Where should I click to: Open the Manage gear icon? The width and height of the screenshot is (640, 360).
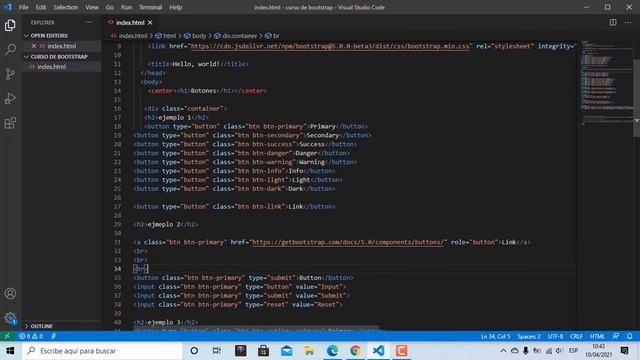click(x=10, y=318)
